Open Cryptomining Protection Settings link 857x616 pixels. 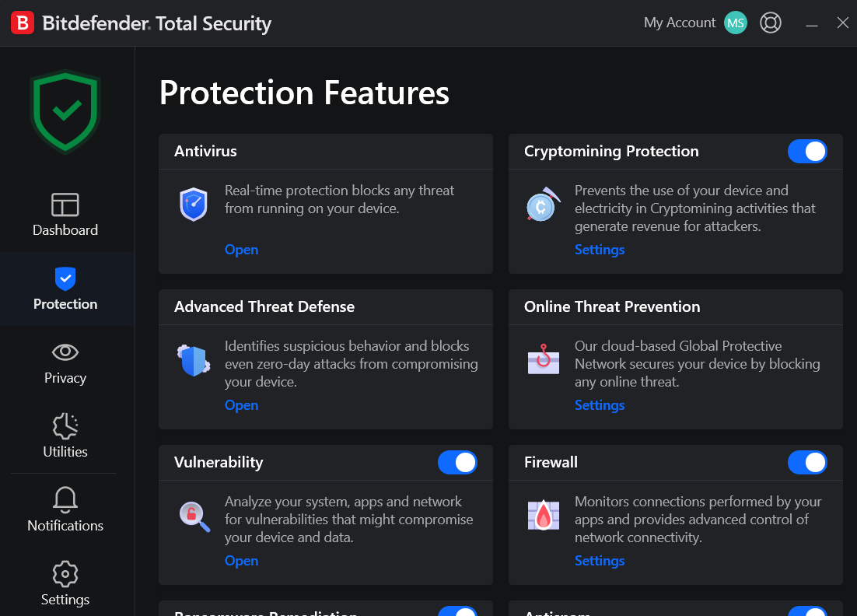600,250
